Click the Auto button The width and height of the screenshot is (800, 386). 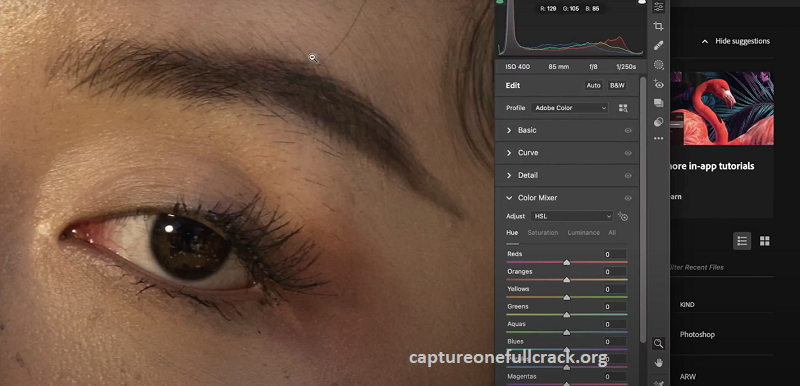pos(593,86)
